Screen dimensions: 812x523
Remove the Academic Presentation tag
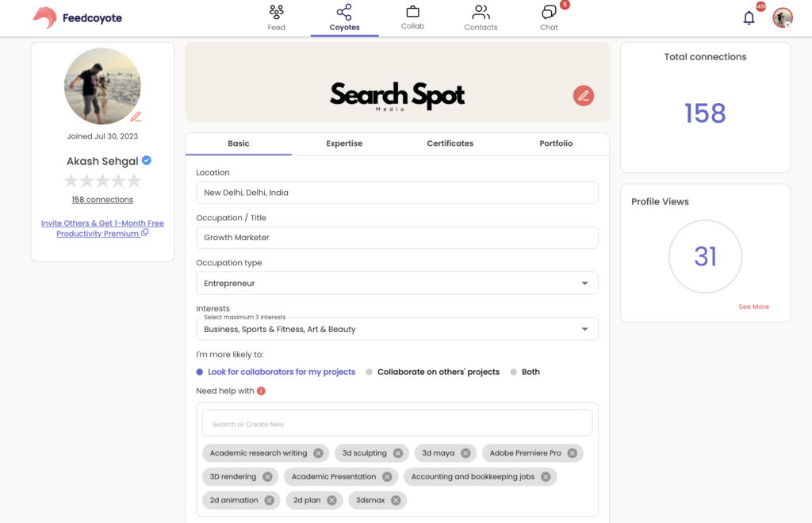pyautogui.click(x=387, y=477)
